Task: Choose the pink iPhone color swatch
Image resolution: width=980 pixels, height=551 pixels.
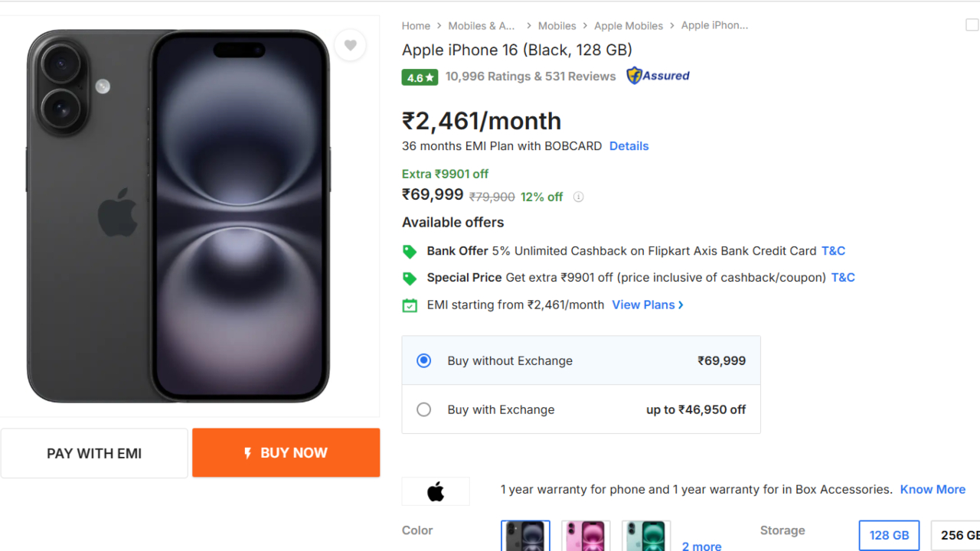Action: coord(586,536)
